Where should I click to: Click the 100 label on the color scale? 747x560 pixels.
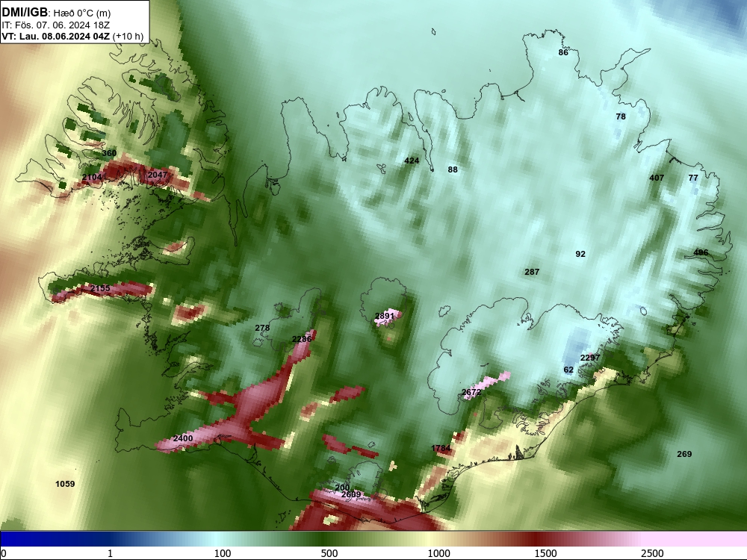coord(223,553)
